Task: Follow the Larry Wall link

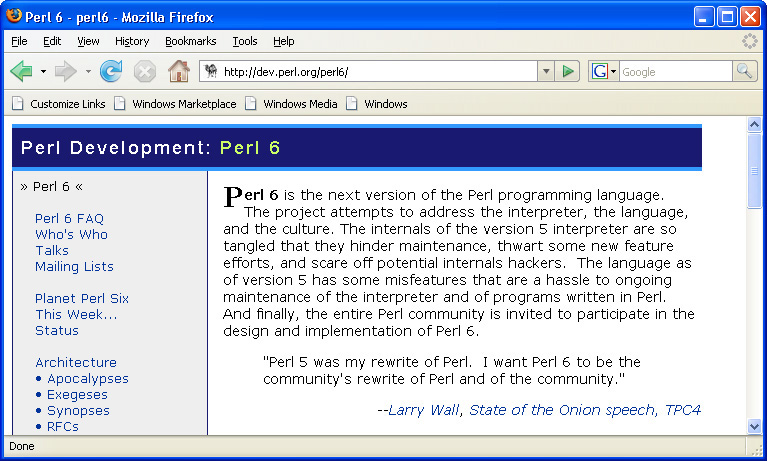Action: [x=424, y=410]
